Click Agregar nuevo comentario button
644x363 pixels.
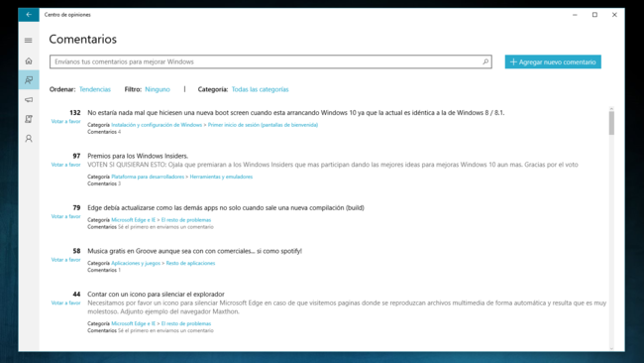pos(553,61)
